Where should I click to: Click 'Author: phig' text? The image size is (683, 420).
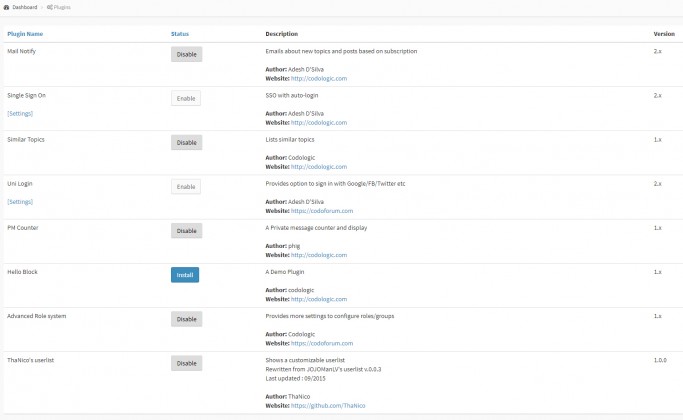(283, 246)
